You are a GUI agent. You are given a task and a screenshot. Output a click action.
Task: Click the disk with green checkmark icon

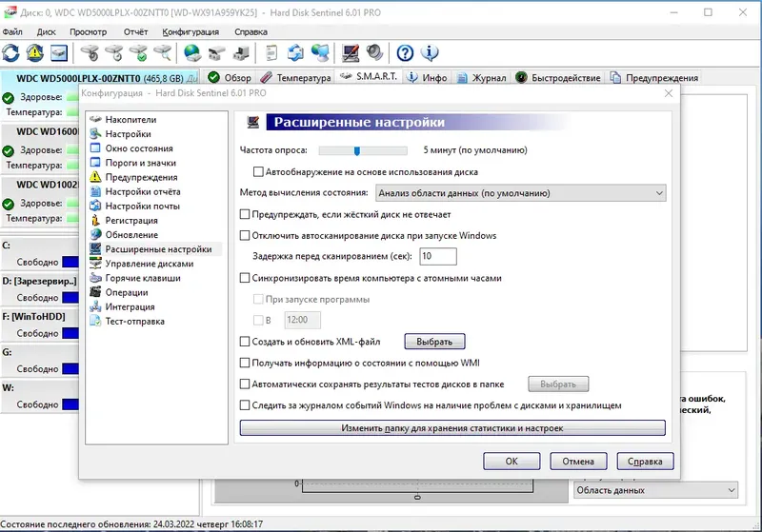click(138, 53)
